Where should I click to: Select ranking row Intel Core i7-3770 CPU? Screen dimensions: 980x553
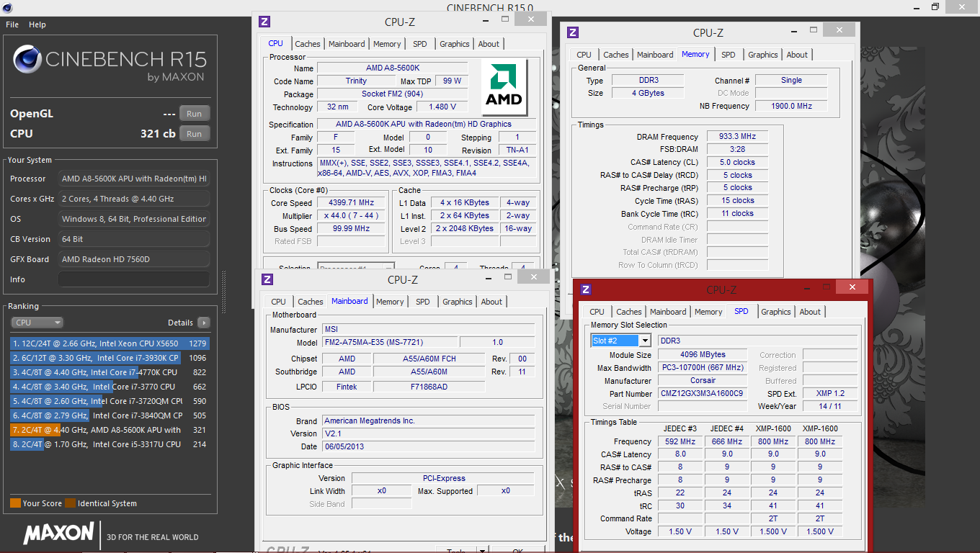click(109, 387)
